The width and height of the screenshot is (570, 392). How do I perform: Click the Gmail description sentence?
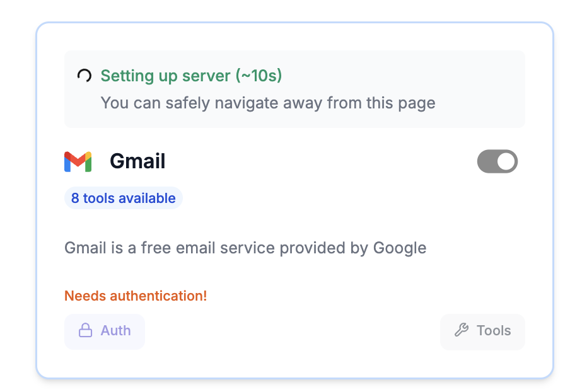point(245,248)
